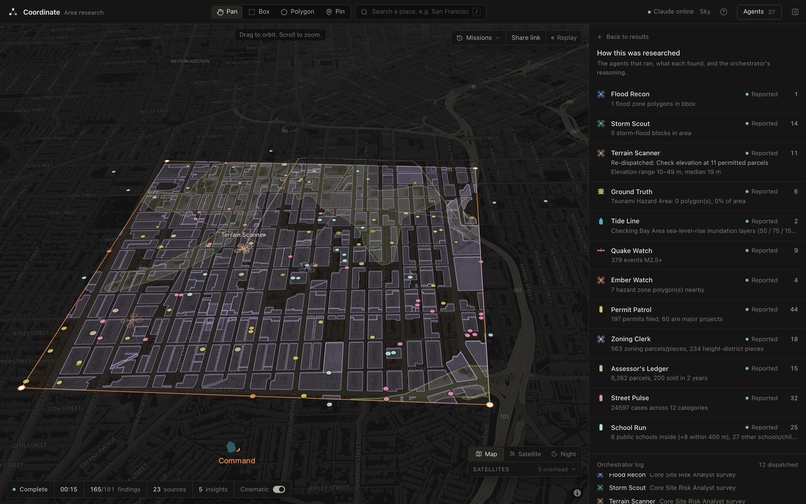The image size is (806, 504).
Task: Click the Complete status indicator
Action: [30, 490]
